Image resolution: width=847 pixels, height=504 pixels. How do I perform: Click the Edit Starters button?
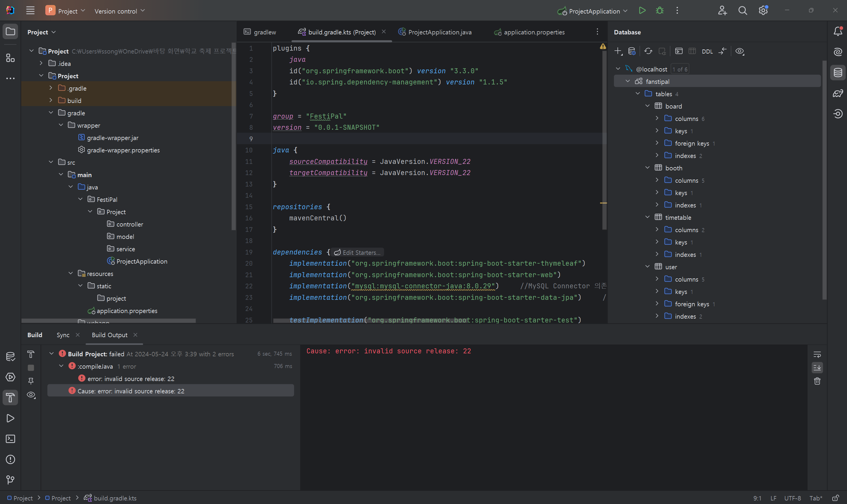(x=357, y=252)
